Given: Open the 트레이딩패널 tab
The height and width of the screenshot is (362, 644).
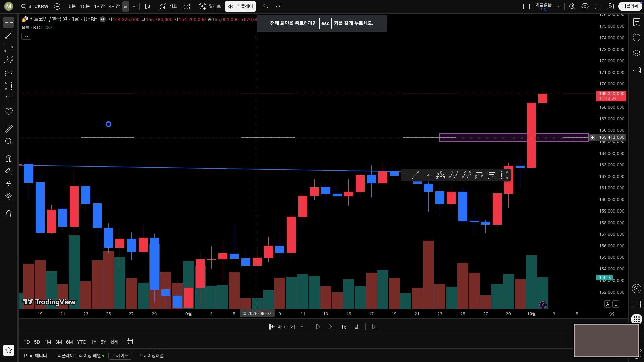Looking at the screenshot, I should pos(151,356).
